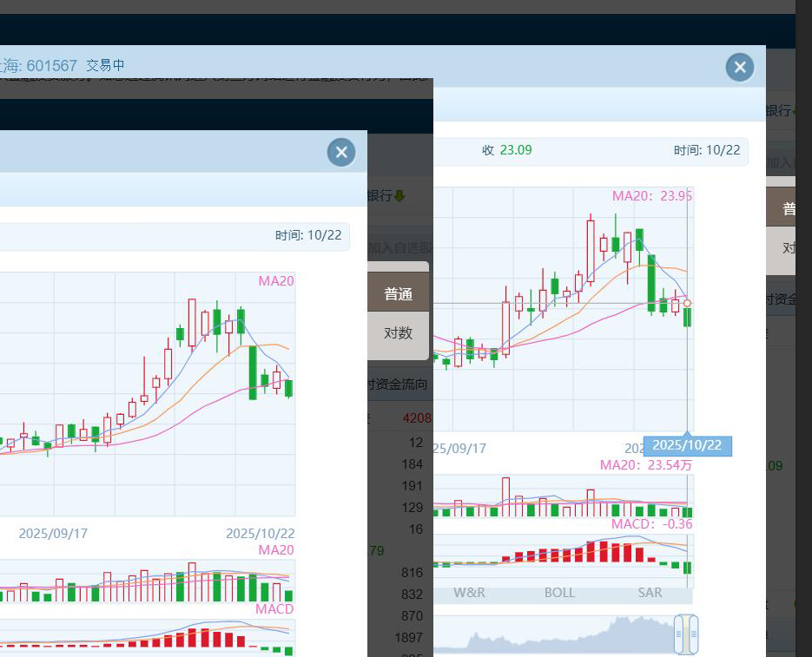Screen dimensions: 812x657
Task: Click the MACD: -0.36 label
Action: [x=652, y=524]
